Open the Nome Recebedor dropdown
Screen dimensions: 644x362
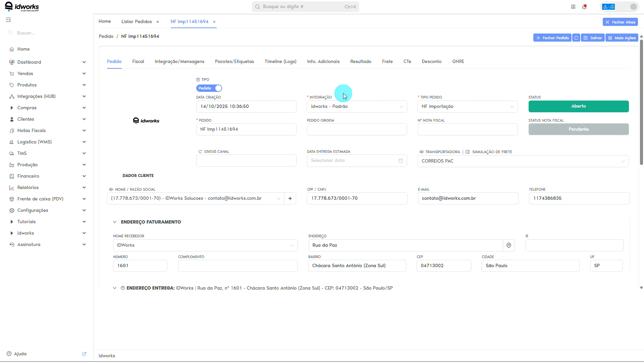tap(205, 245)
